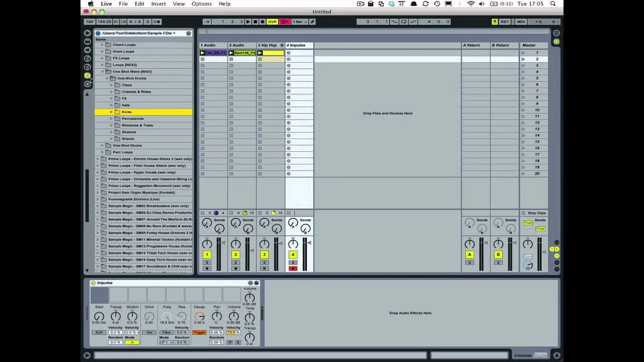Open the 1 Bar quantization dropdown
The height and width of the screenshot is (362, 644).
click(299, 22)
